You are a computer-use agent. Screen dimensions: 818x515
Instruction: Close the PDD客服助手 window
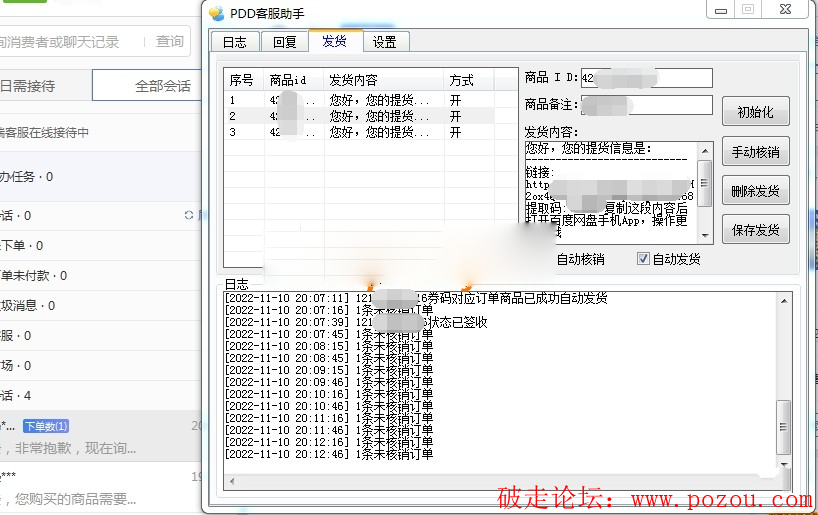pos(785,9)
